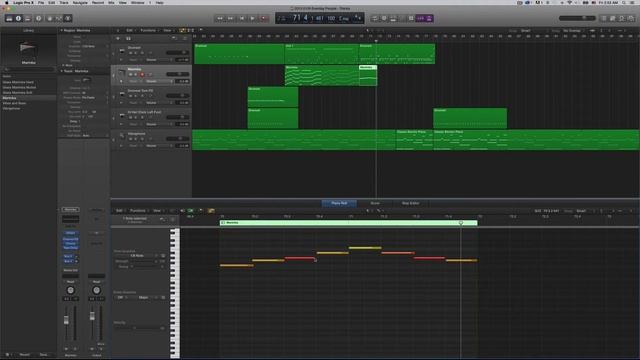Go to beginning with transport button

click(242, 18)
